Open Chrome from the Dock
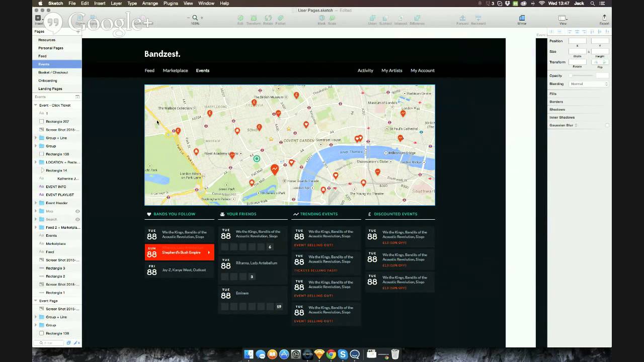Image resolution: width=644 pixels, height=362 pixels. click(331, 354)
